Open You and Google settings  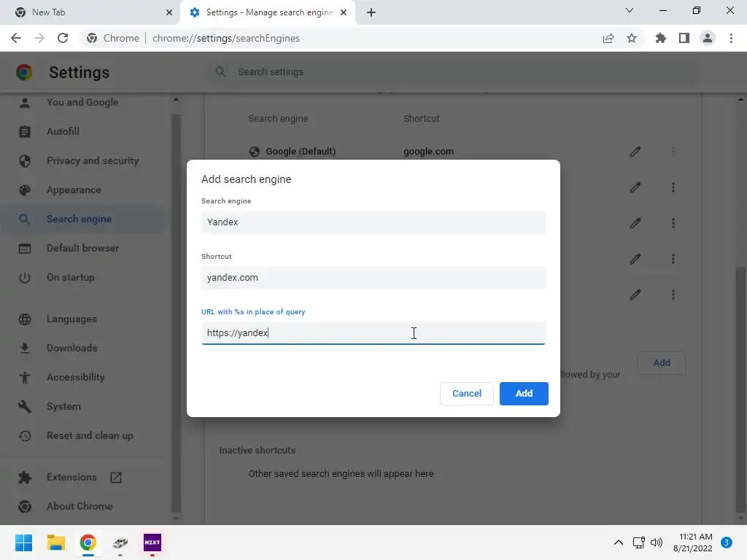click(x=82, y=102)
